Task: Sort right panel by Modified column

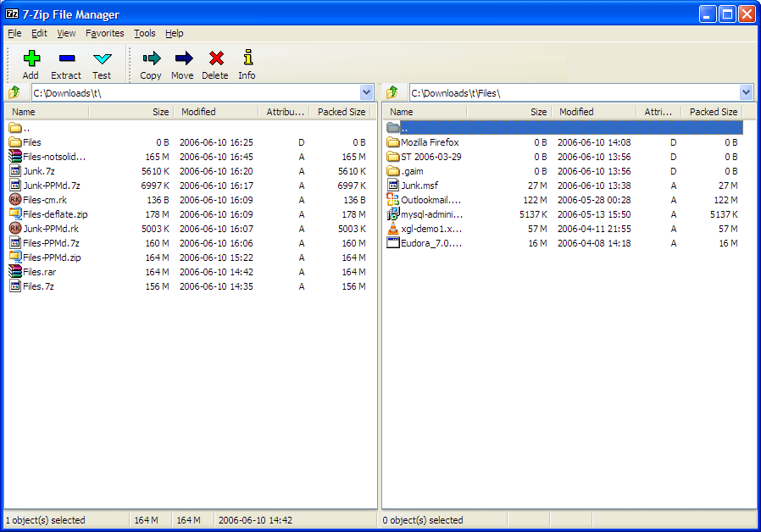Action: [x=594, y=112]
